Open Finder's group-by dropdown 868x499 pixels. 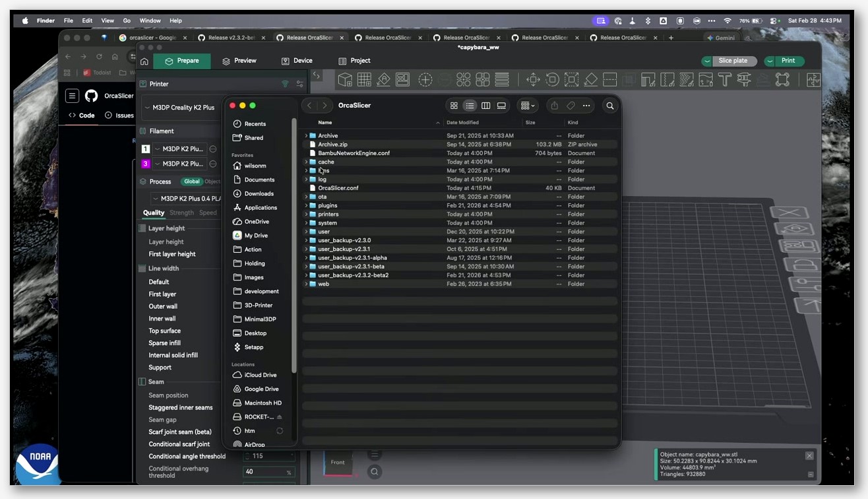pyautogui.click(x=528, y=106)
